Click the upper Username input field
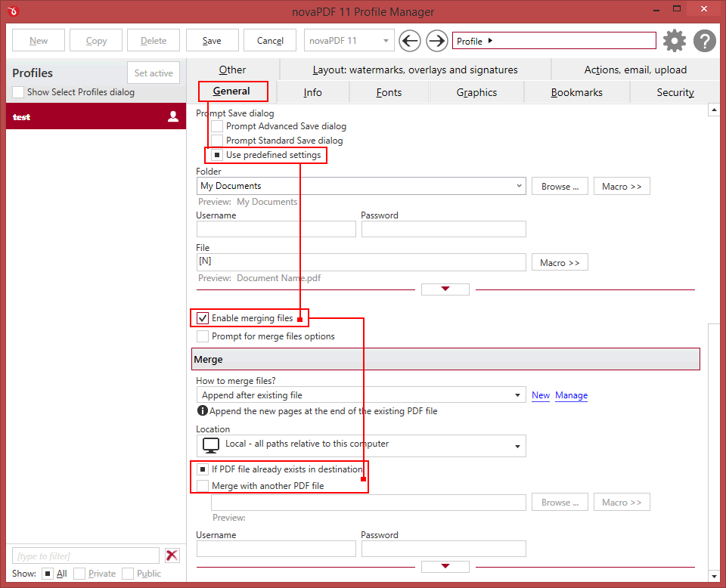 click(277, 229)
